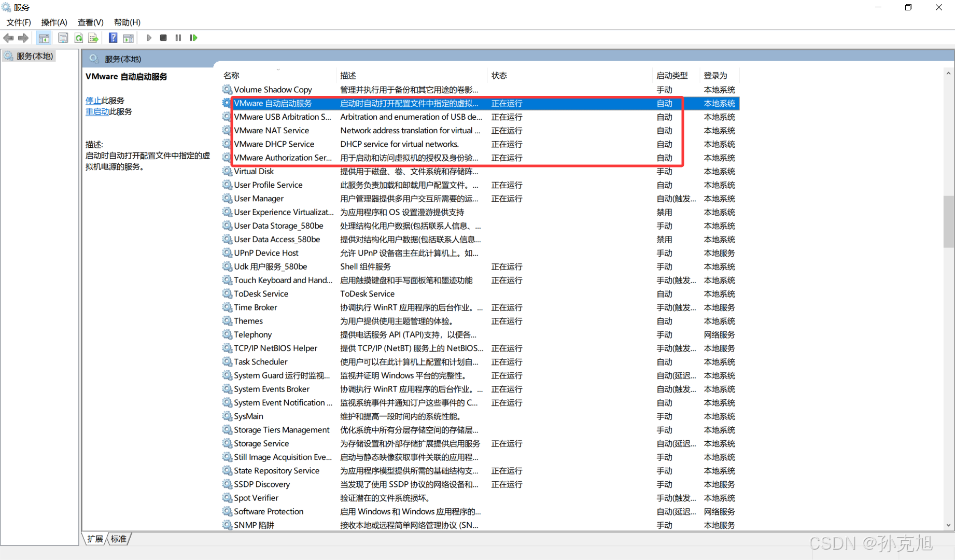Select the Software Protection row
Viewport: 955px width, 560px height.
480,511
